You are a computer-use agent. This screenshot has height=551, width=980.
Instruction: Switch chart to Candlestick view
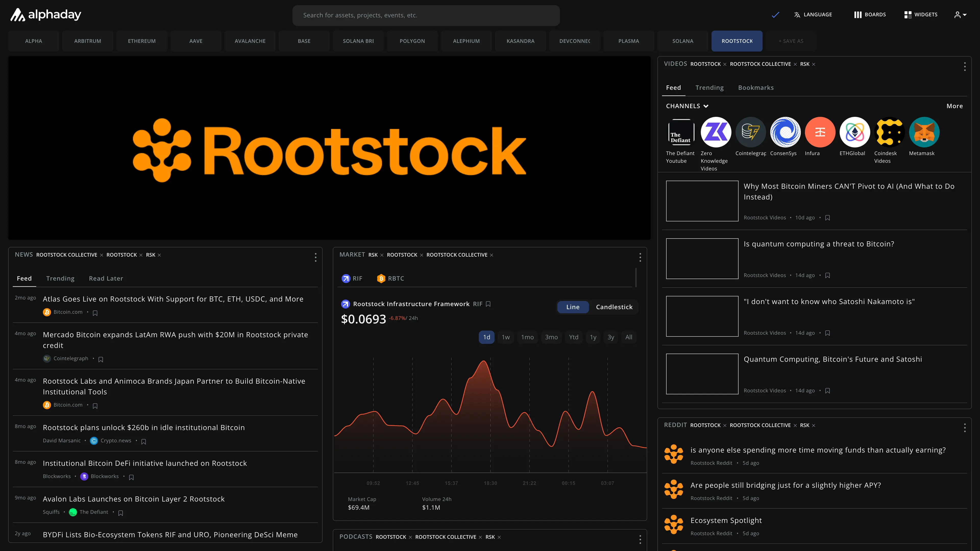[614, 307]
